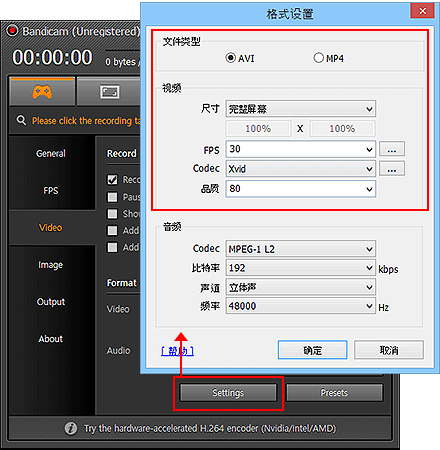Click the 00:00:00 recording timer
The height and width of the screenshot is (450, 440).
[52, 57]
